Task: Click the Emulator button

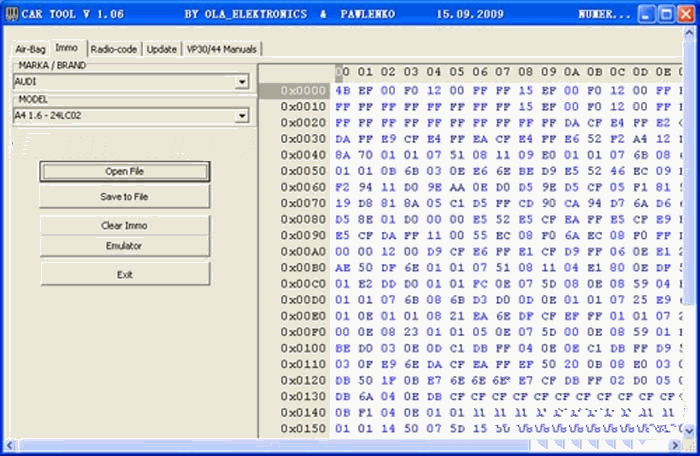Action: click(x=125, y=246)
